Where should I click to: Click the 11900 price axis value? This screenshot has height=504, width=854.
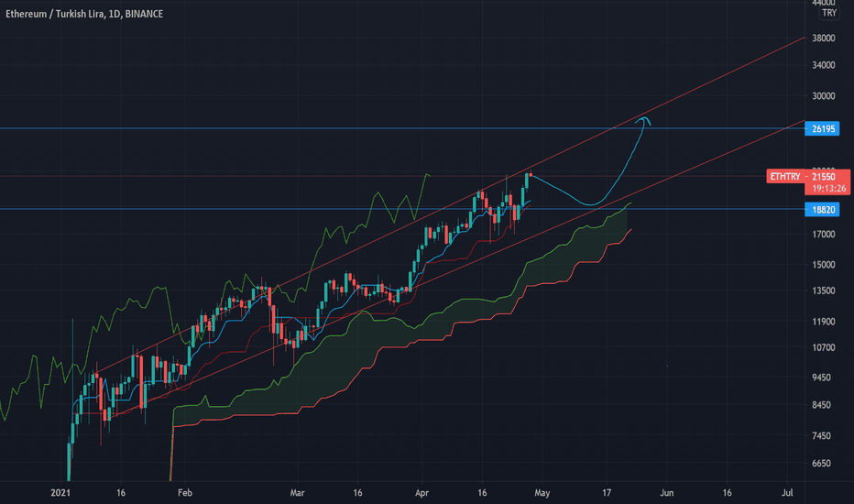(824, 322)
